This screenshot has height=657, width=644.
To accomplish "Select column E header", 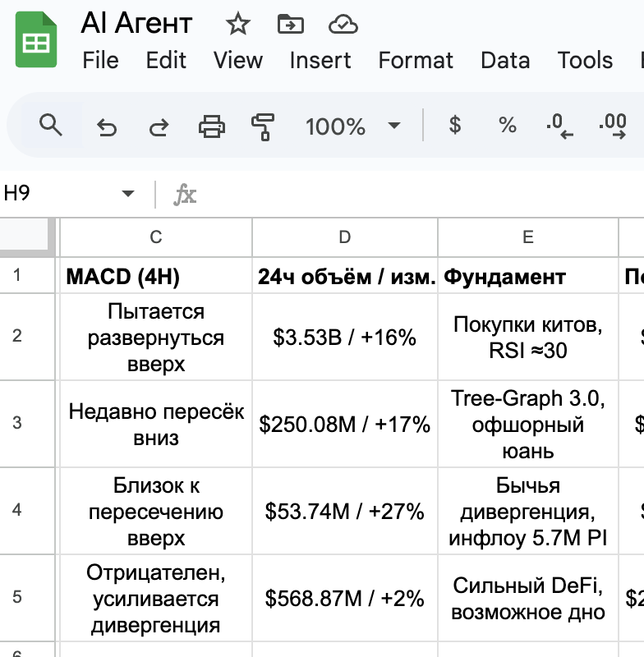I will pos(528,237).
